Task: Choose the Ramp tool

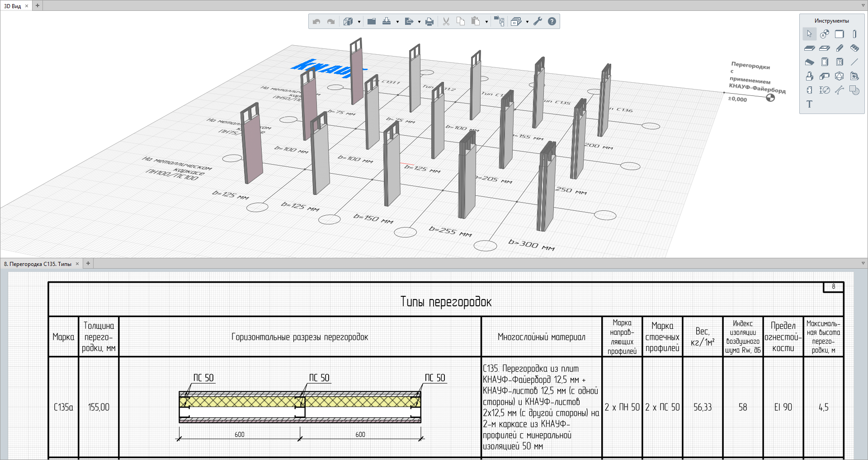Action: click(809, 62)
